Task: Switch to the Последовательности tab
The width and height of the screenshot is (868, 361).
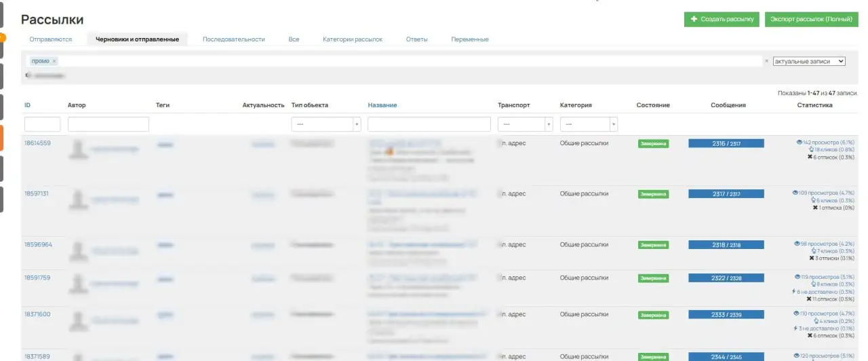Action: (233, 39)
